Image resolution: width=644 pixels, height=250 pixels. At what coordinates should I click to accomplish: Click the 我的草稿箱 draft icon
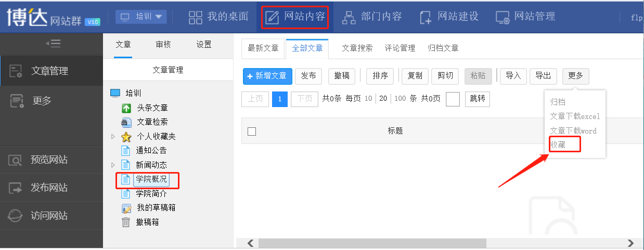(x=126, y=208)
